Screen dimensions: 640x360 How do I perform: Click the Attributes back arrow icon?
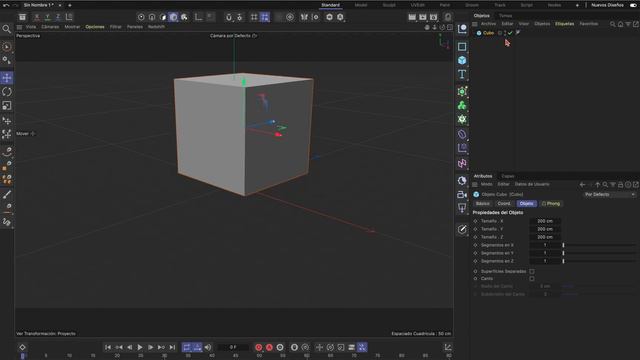582,185
